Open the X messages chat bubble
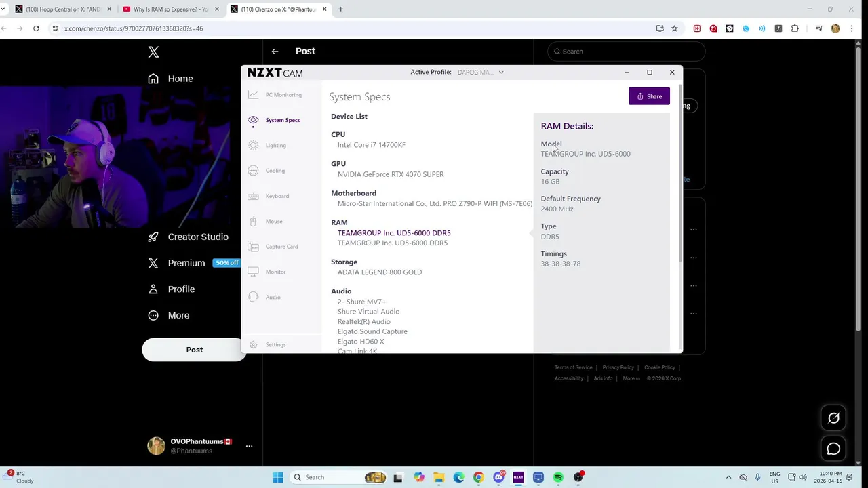868x488 pixels. [834, 449]
